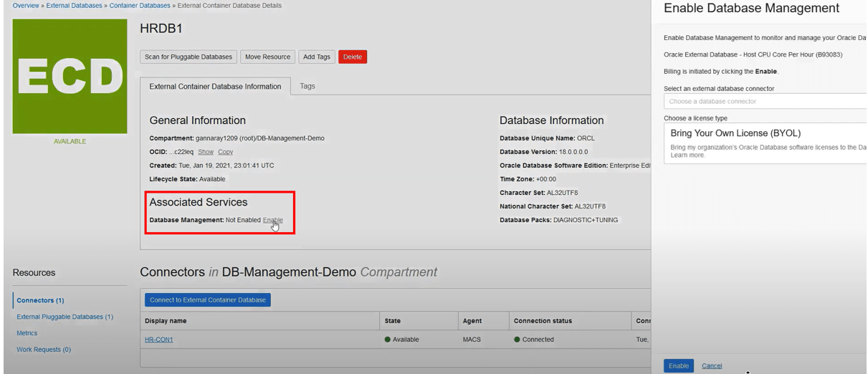Click Scan for Pluggable Databases button
868x374 pixels.
click(x=189, y=57)
